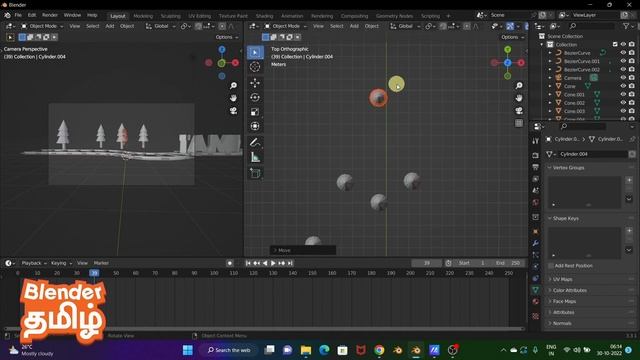The image size is (640, 360).
Task: Switch perspective/orthographic grid icon in Top Orthographic viewport
Action: click(519, 123)
